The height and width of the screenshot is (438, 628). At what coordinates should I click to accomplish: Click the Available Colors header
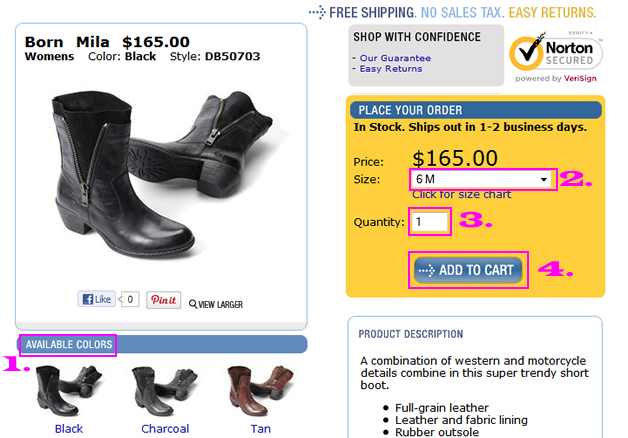68,345
